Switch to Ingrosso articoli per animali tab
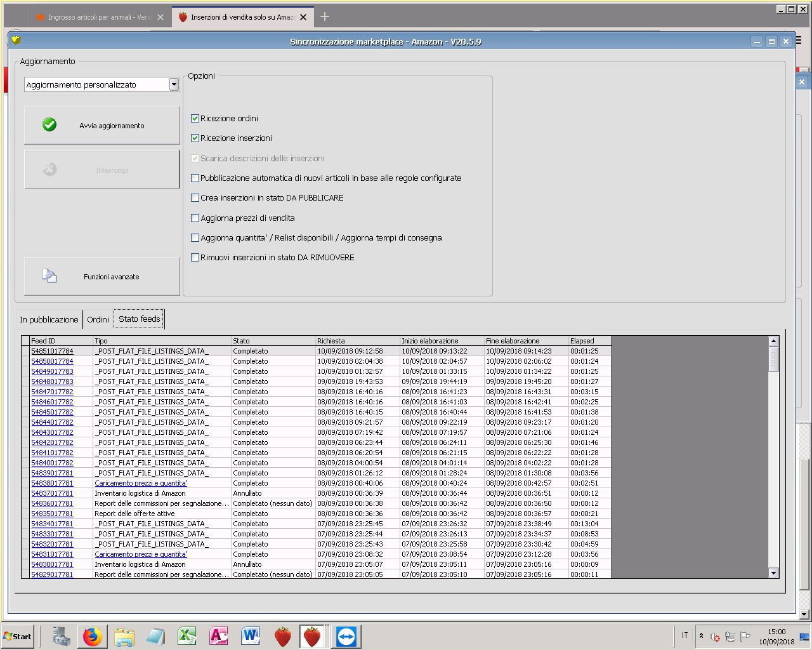Viewport: 812px width, 650px height. coord(100,17)
